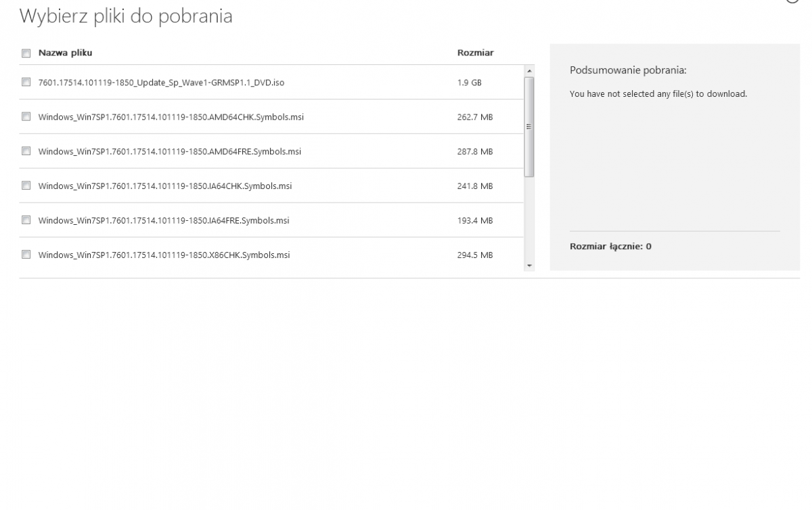The width and height of the screenshot is (812, 510).
Task: Click the 241.8 MB size value
Action: pos(475,186)
